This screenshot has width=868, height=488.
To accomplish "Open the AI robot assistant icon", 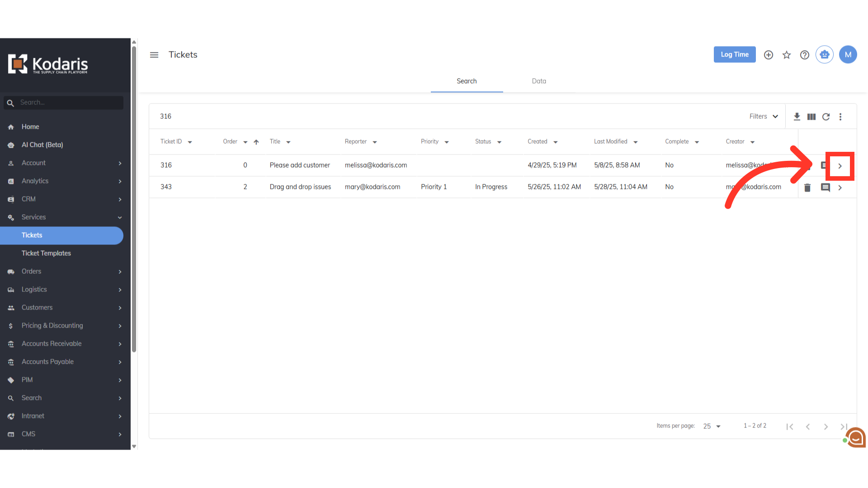I will pyautogui.click(x=825, y=55).
